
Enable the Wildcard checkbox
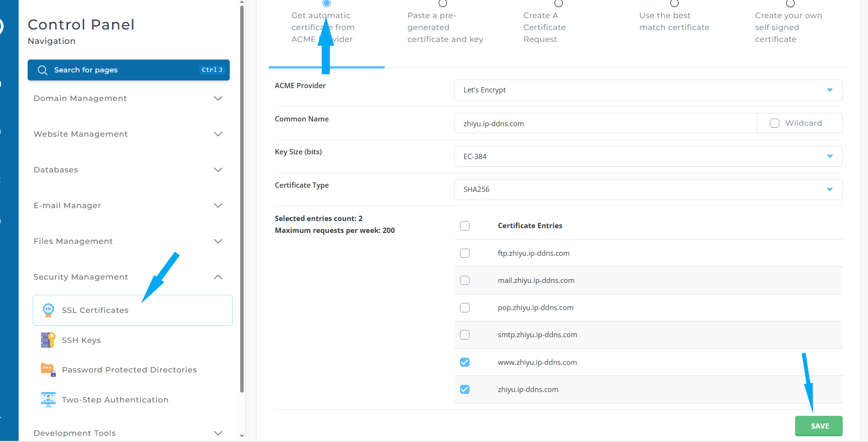click(775, 123)
